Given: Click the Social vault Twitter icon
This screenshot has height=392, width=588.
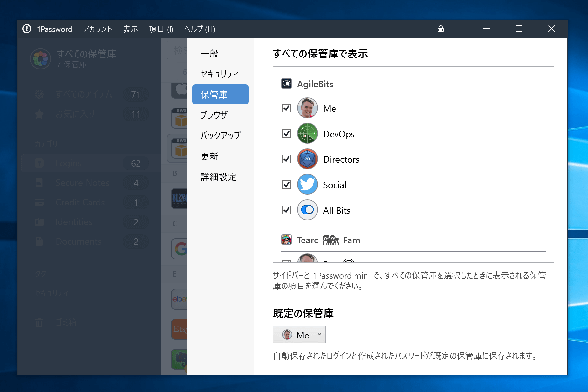Looking at the screenshot, I should coord(307,185).
